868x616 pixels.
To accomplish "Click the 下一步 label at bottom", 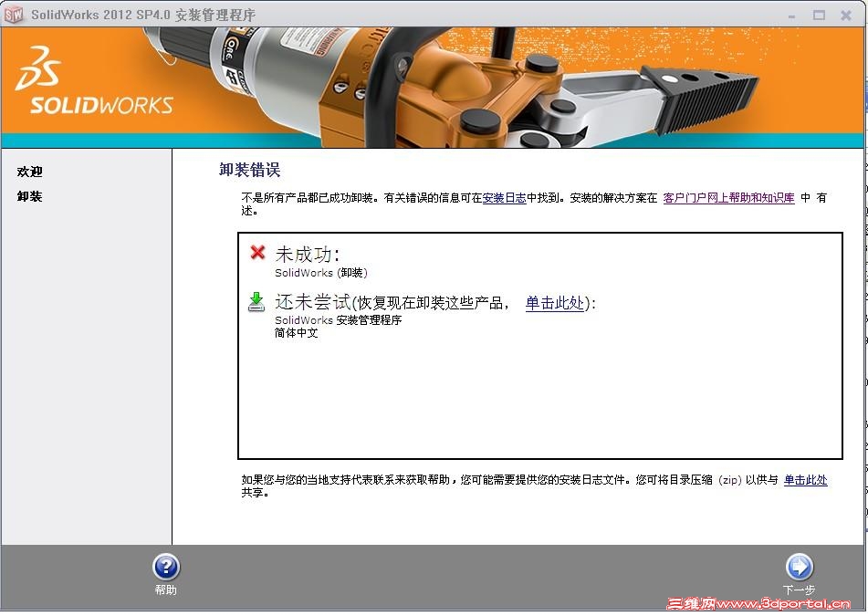I will pyautogui.click(x=800, y=590).
